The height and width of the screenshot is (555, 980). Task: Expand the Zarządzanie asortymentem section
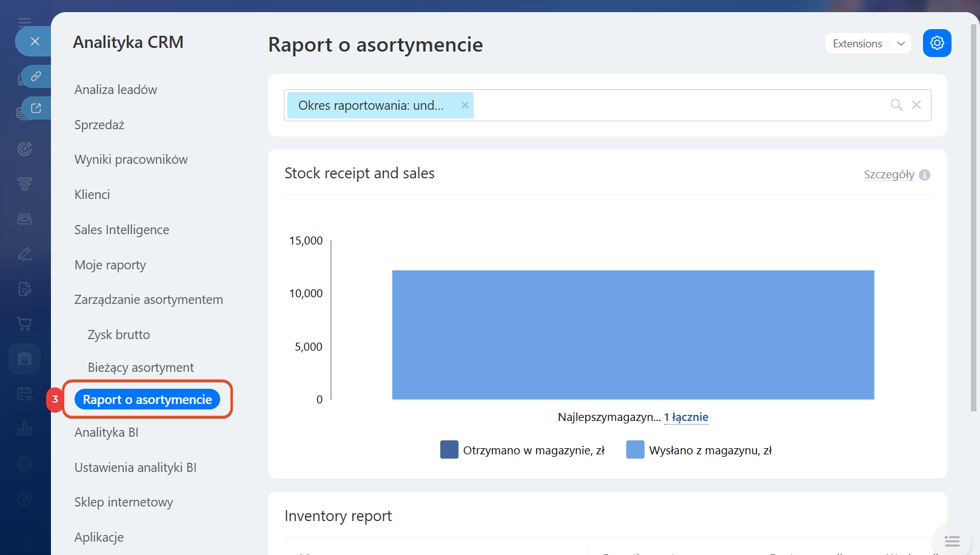coord(149,300)
